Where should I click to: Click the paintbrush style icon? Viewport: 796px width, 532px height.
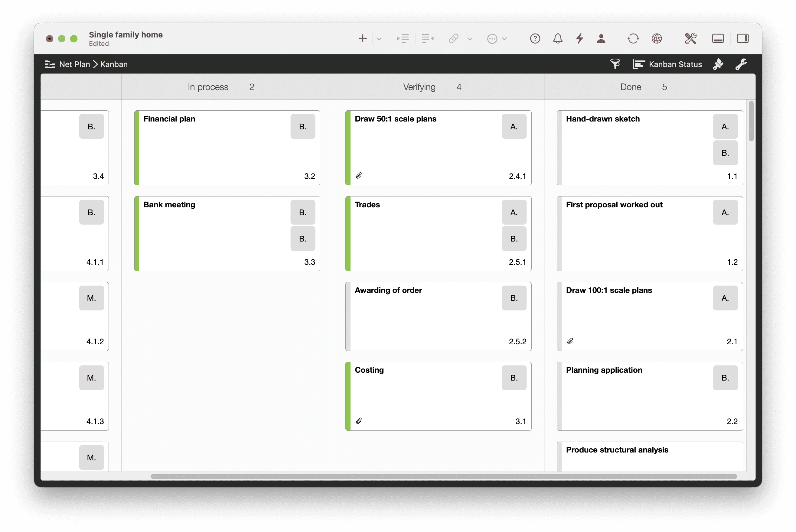pyautogui.click(x=718, y=64)
